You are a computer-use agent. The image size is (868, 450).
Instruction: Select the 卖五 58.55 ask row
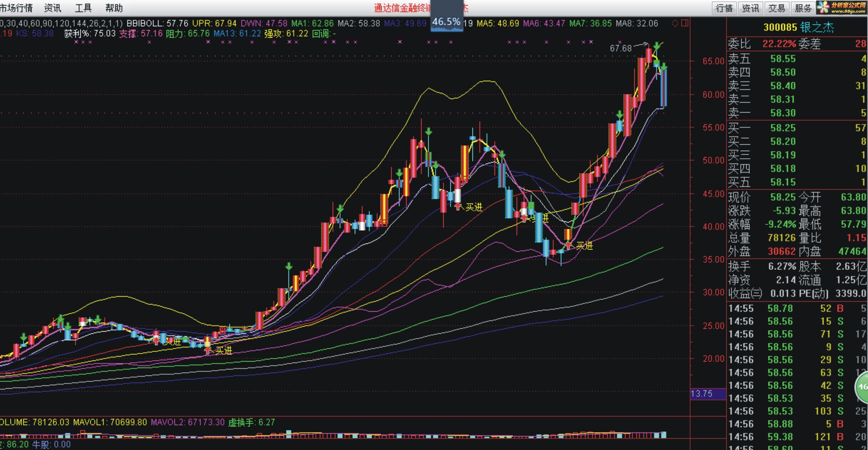click(797, 59)
